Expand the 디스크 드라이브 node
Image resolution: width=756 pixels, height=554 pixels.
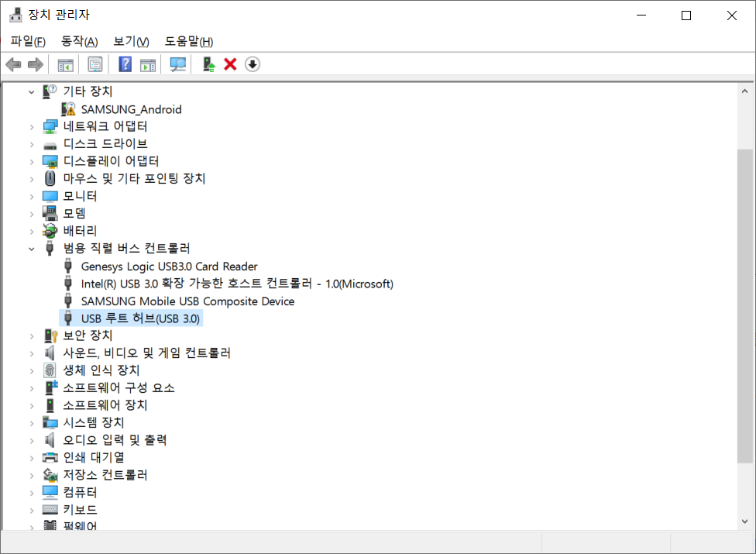31,144
